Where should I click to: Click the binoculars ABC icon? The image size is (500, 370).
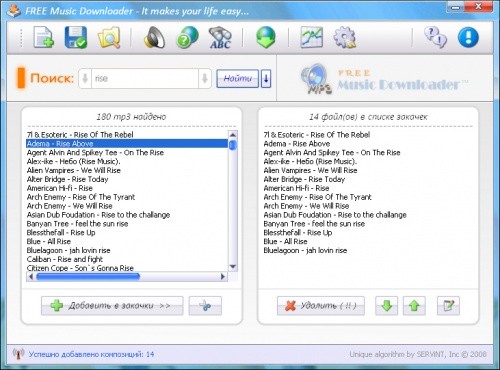tap(220, 37)
